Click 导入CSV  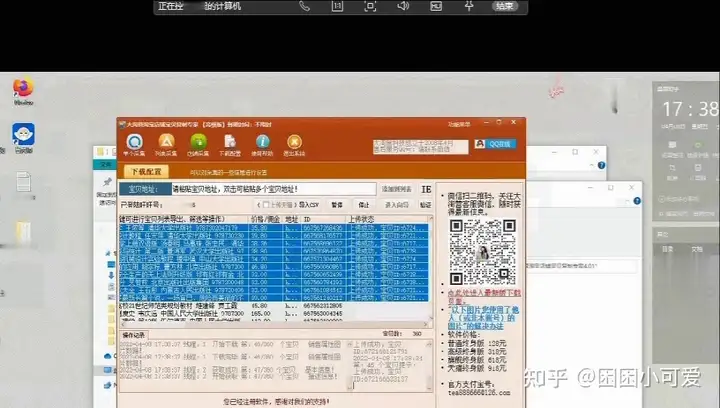coord(309,205)
